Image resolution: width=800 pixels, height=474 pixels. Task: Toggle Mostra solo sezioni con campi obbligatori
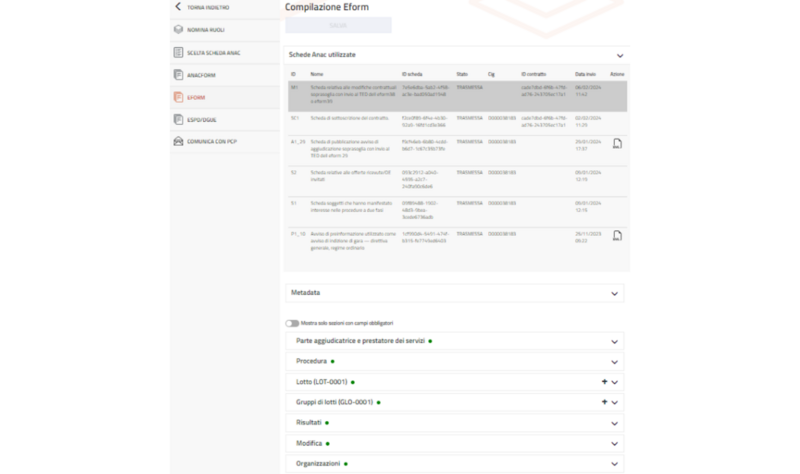291,323
